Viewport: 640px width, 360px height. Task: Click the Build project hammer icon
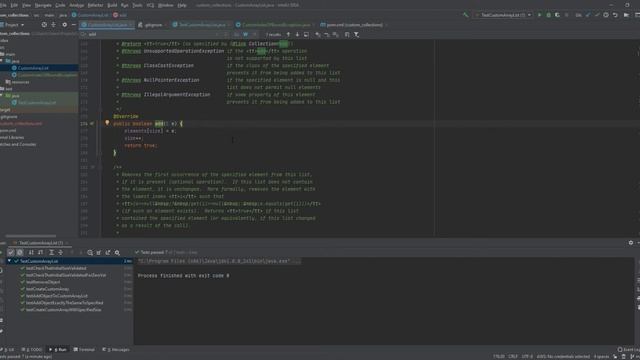click(466, 15)
